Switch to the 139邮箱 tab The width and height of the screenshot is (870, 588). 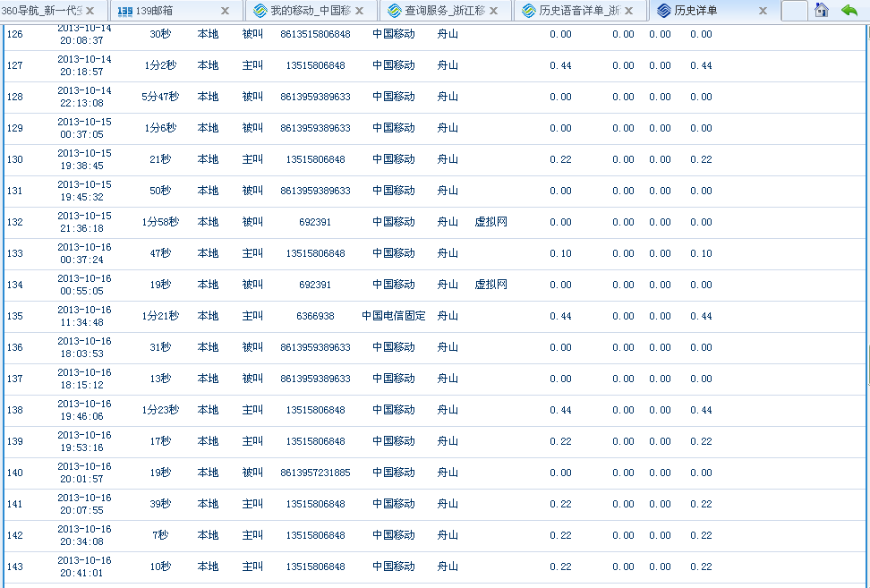175,11
